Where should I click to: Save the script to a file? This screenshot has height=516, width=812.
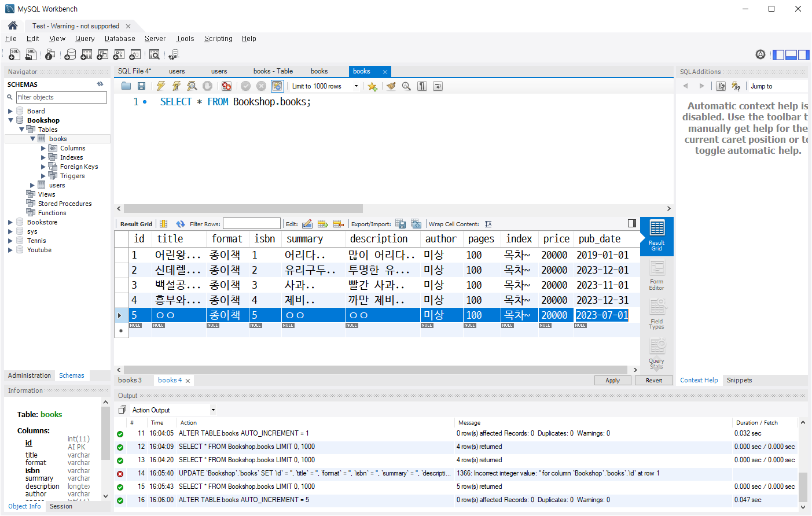point(141,86)
